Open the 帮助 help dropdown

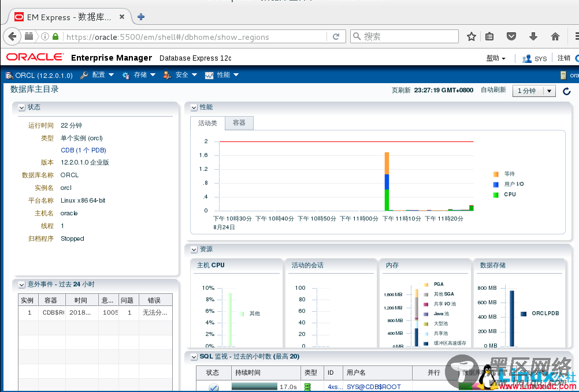(496, 58)
